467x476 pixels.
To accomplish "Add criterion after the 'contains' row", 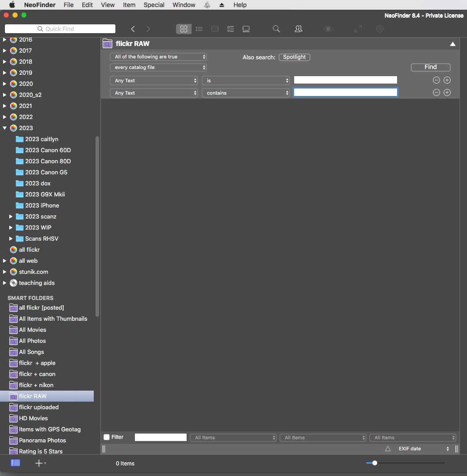I will click(x=447, y=92).
